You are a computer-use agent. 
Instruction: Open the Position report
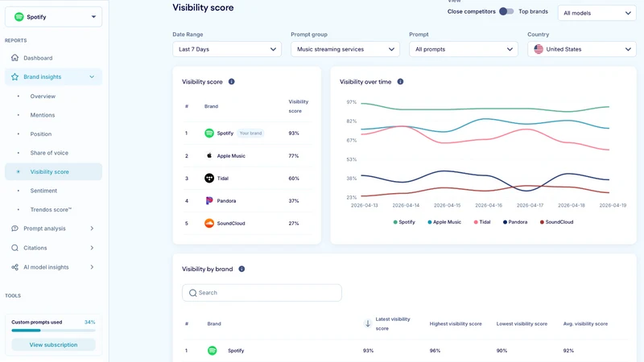point(41,134)
